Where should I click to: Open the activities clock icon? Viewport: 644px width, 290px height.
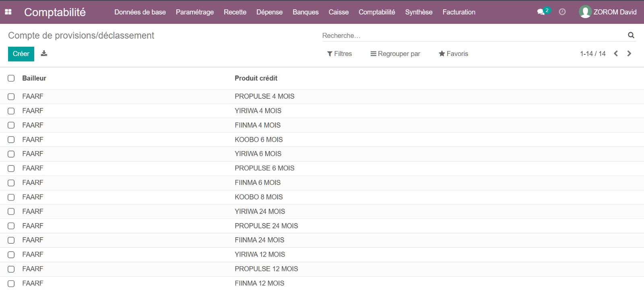pyautogui.click(x=562, y=12)
